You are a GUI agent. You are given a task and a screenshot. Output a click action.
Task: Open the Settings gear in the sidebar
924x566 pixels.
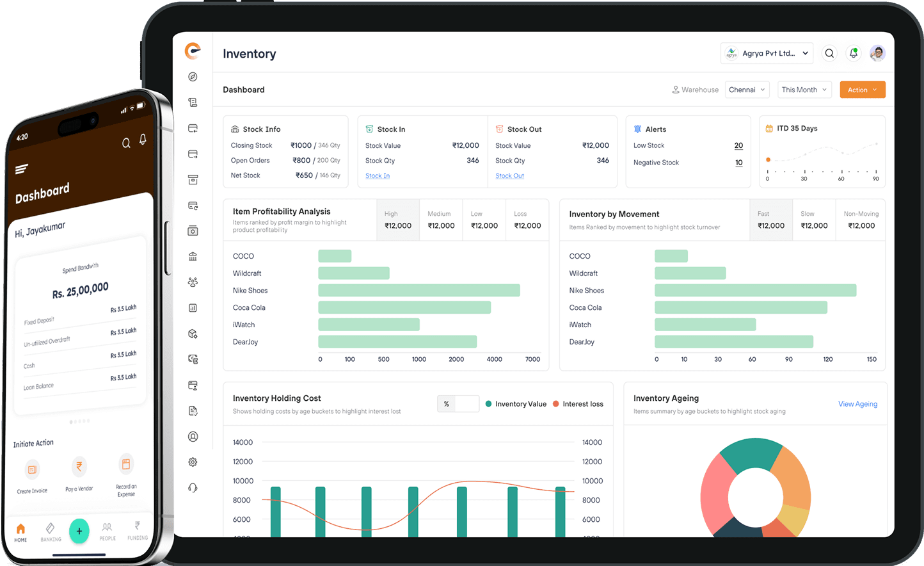[193, 462]
